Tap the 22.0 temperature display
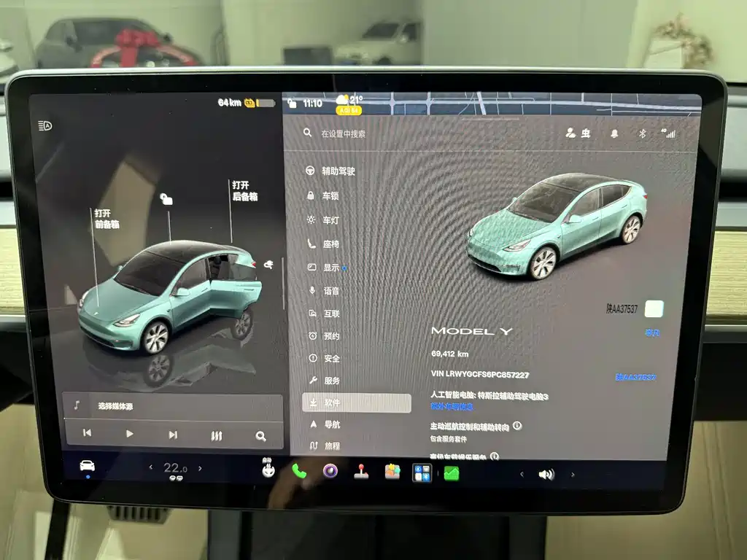 (175, 468)
